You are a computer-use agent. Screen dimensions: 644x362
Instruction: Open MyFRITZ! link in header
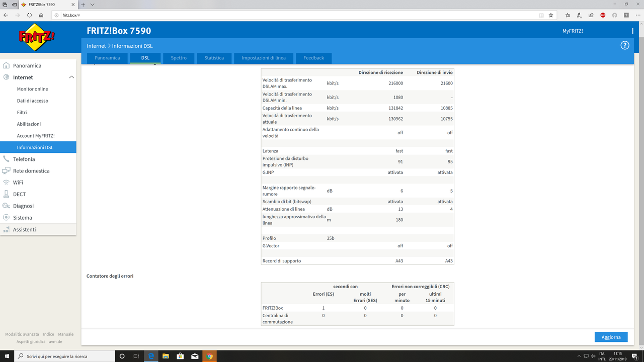[573, 31]
